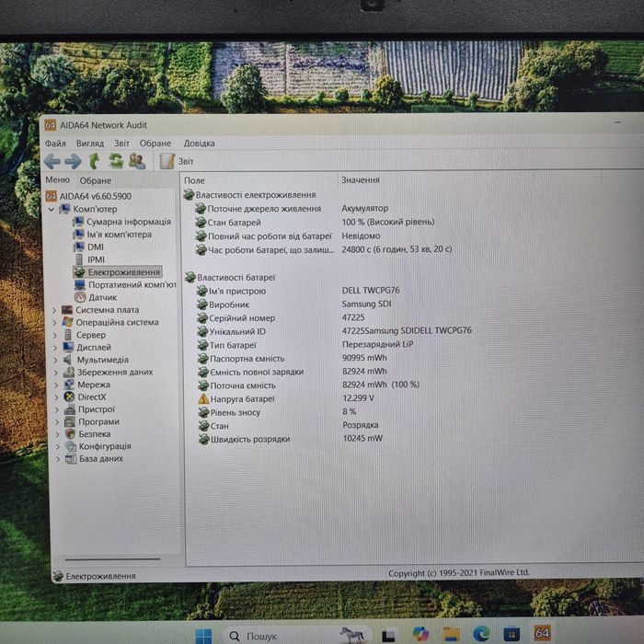Click the Back arrow toolbar icon
This screenshot has width=644, height=644.
point(52,161)
